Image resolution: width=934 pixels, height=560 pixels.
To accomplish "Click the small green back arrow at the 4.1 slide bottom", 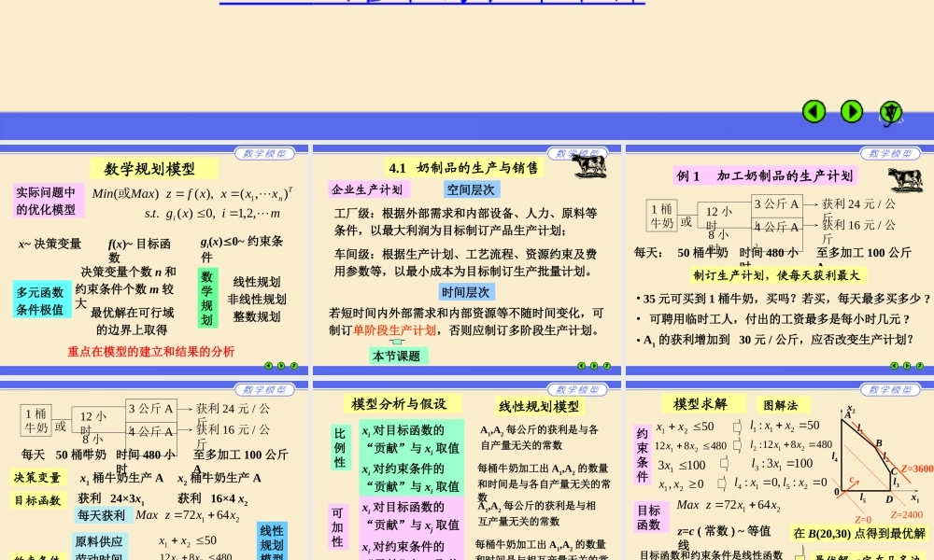I will pyautogui.click(x=581, y=366).
